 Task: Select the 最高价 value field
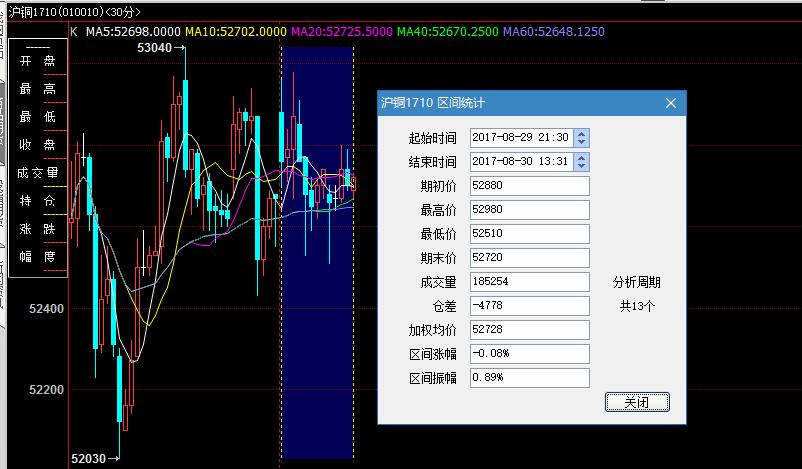pyautogui.click(x=529, y=210)
